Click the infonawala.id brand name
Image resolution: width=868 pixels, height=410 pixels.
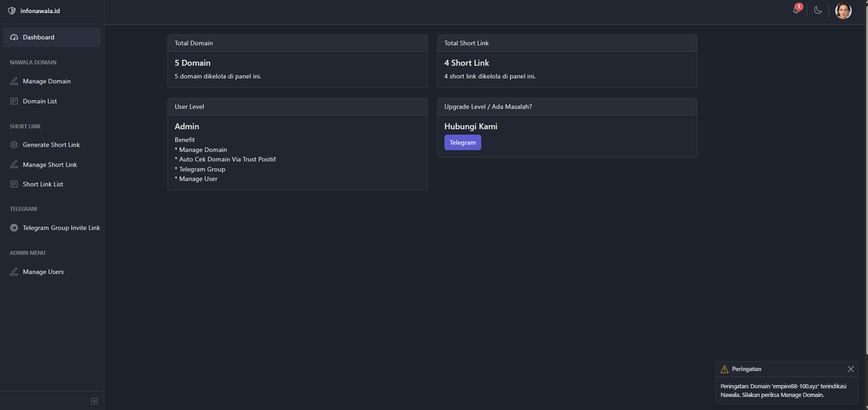tap(40, 11)
